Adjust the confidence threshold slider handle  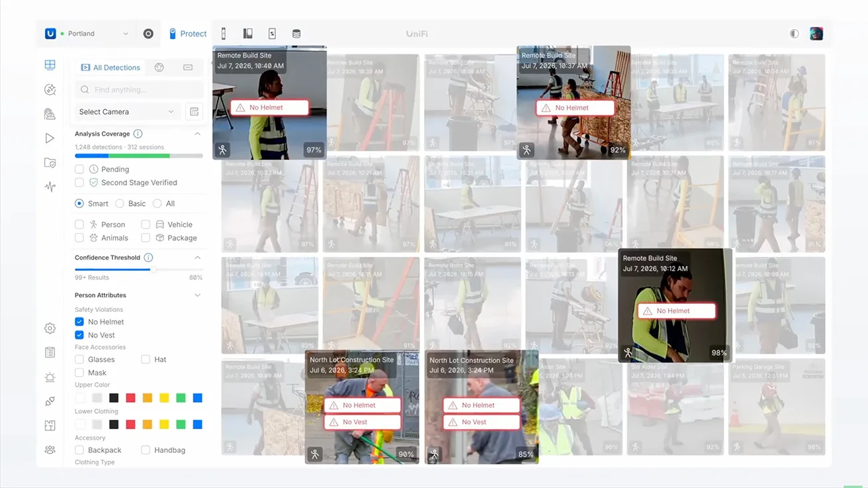coord(153,269)
